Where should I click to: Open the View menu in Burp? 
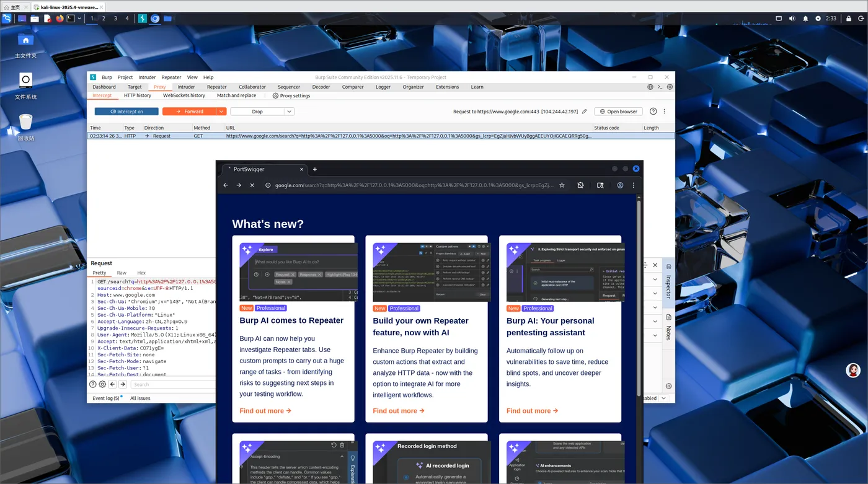192,77
